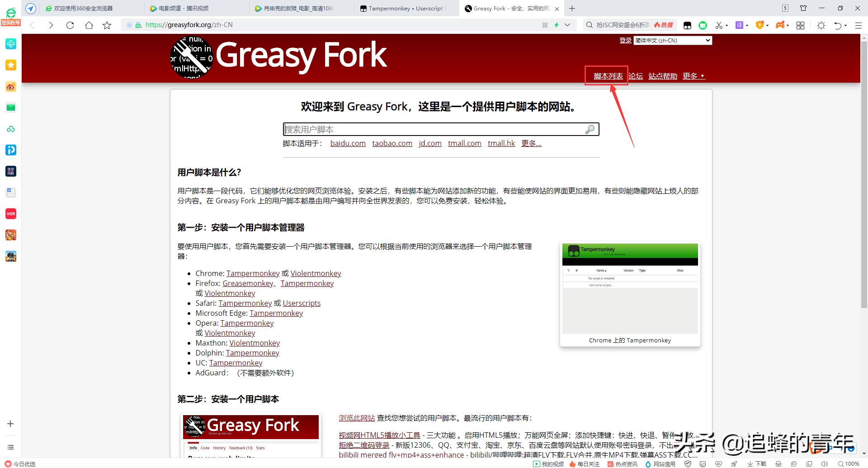Toggle the brightness/night mode sun icon
868x468 pixels.
pos(821,25)
